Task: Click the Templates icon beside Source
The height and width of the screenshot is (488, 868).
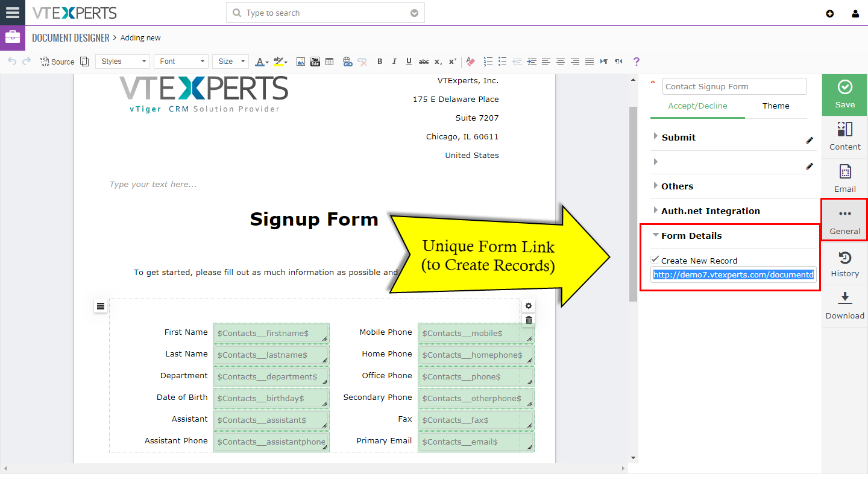Action: 84,62
